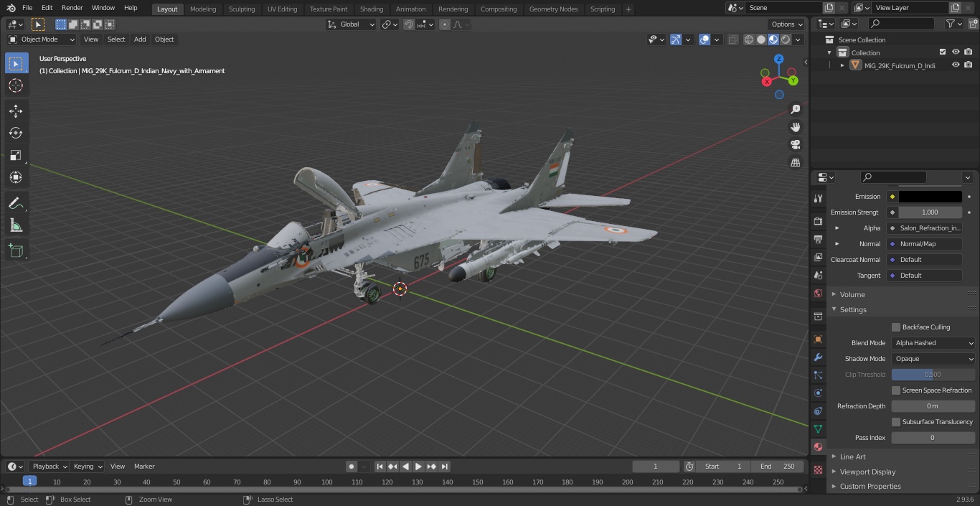Screen dimensions: 980x506
Task: Enable Subsurface Translucency checkbox
Action: (x=896, y=422)
